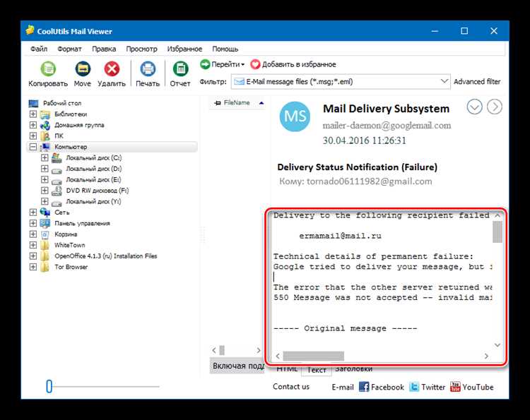
Task: Open the Помощь menu
Action: click(x=225, y=49)
